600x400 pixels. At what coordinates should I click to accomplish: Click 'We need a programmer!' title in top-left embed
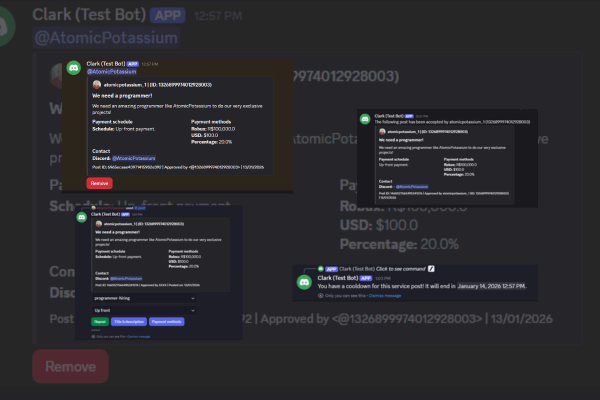[122, 96]
